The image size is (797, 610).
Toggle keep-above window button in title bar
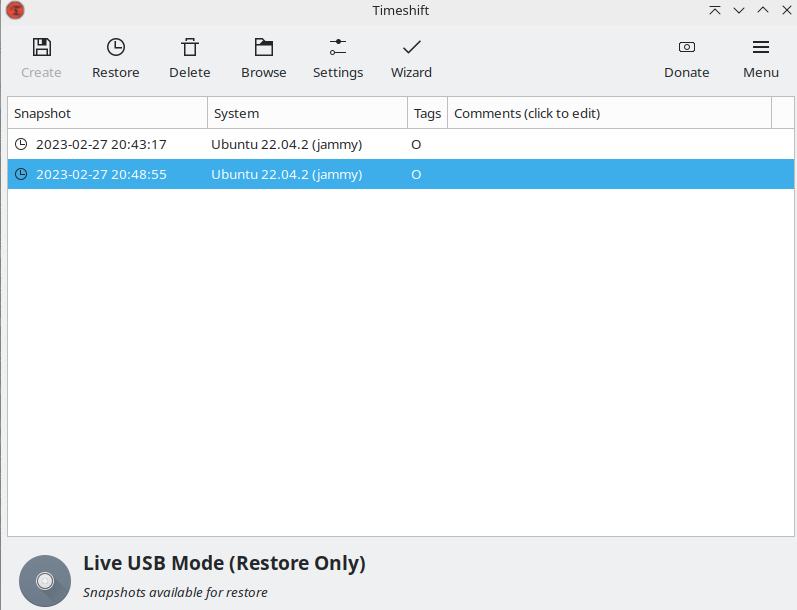715,10
